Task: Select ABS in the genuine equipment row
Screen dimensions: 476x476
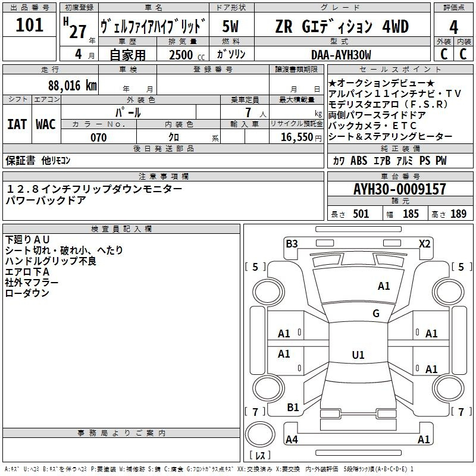Action: (359, 161)
